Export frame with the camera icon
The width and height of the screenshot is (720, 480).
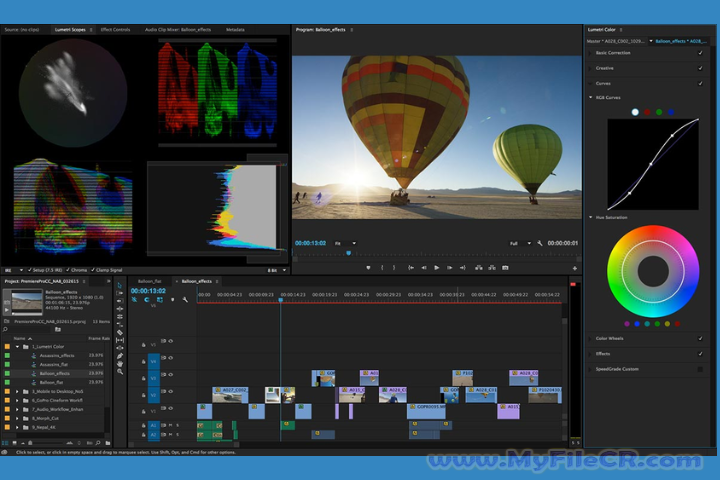[505, 267]
